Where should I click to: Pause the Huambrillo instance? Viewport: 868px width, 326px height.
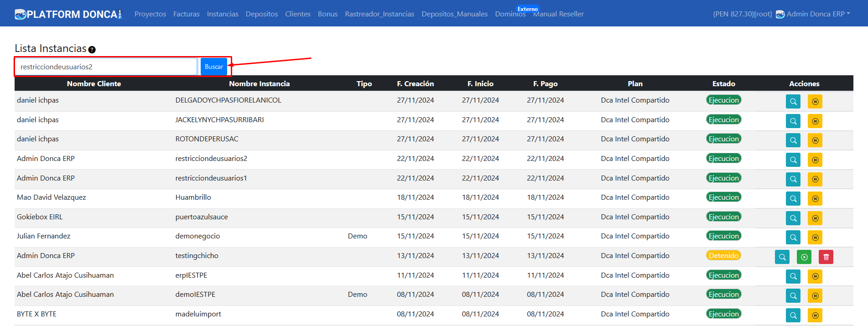pyautogui.click(x=815, y=199)
